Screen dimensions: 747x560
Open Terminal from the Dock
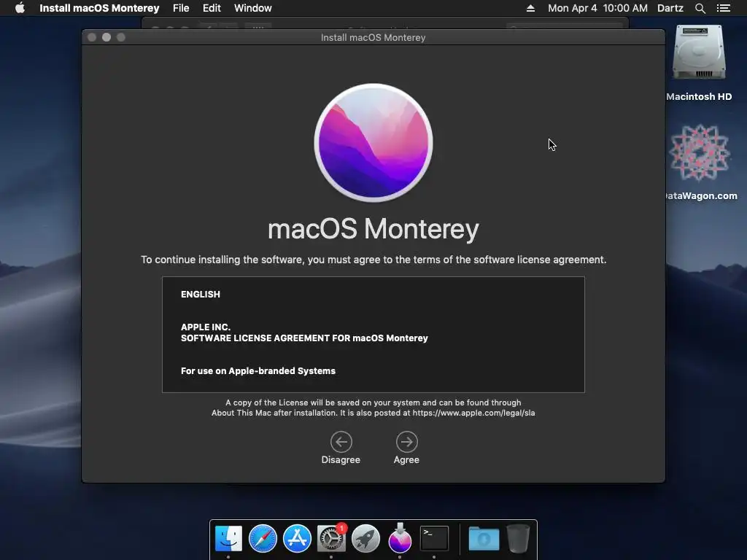click(434, 538)
